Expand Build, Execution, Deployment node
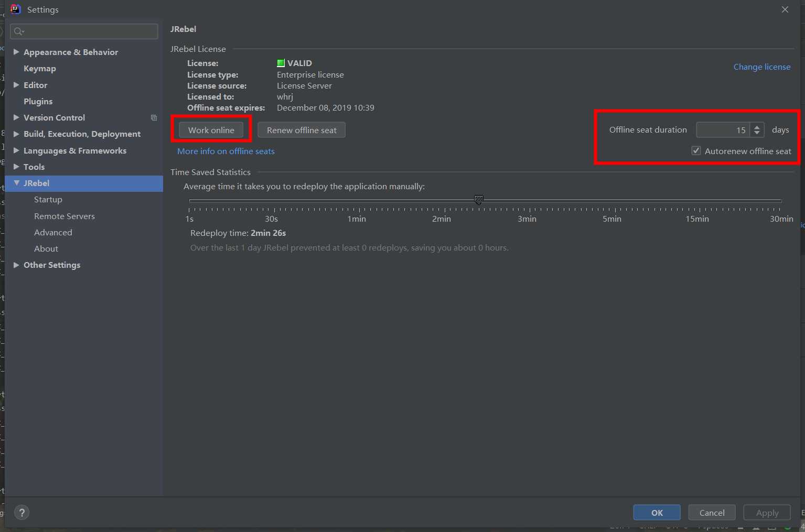 pos(16,134)
